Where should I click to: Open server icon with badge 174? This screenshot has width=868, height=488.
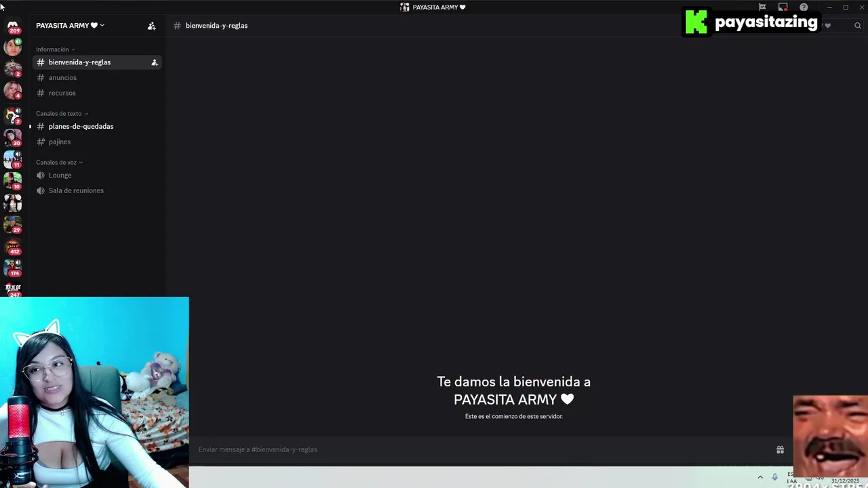pyautogui.click(x=12, y=268)
